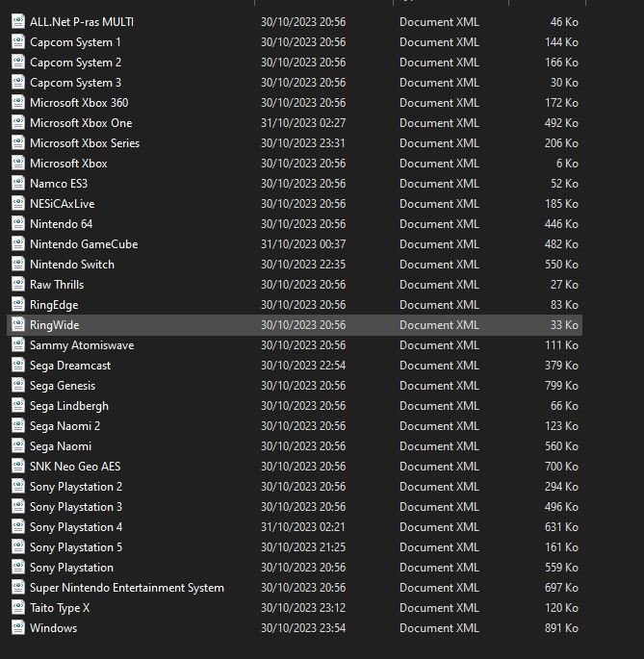
Task: Click the 30/10/2023 21:25 date of Playstation 5
Action: pyautogui.click(x=303, y=546)
